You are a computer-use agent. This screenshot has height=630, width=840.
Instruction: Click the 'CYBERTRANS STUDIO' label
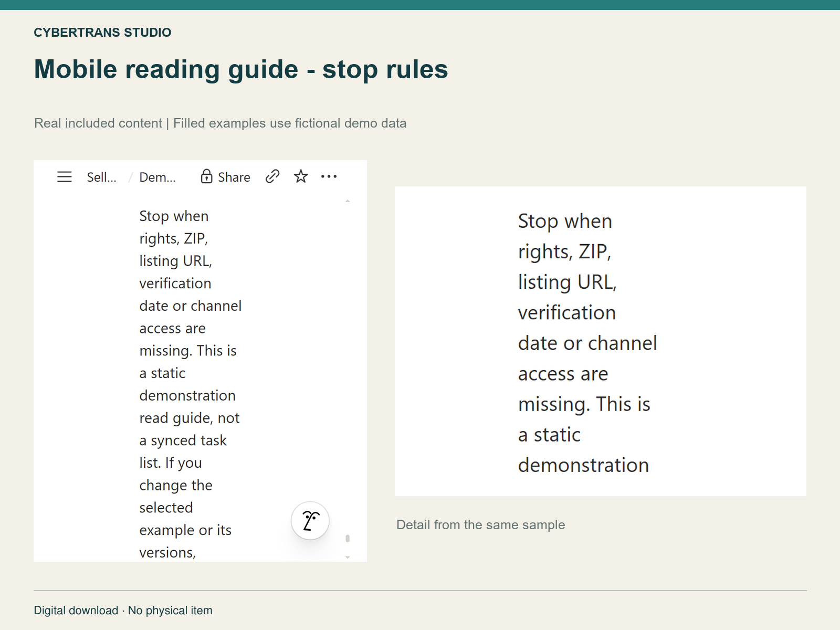(102, 33)
